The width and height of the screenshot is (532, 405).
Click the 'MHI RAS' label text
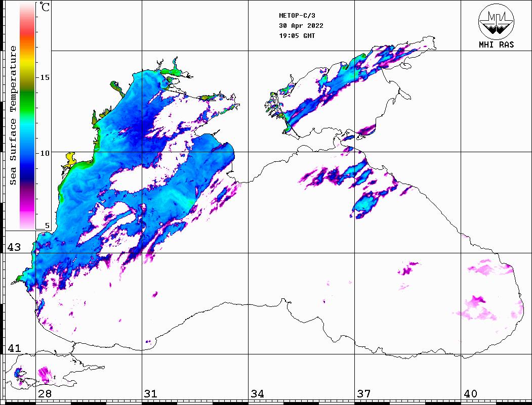(x=496, y=44)
